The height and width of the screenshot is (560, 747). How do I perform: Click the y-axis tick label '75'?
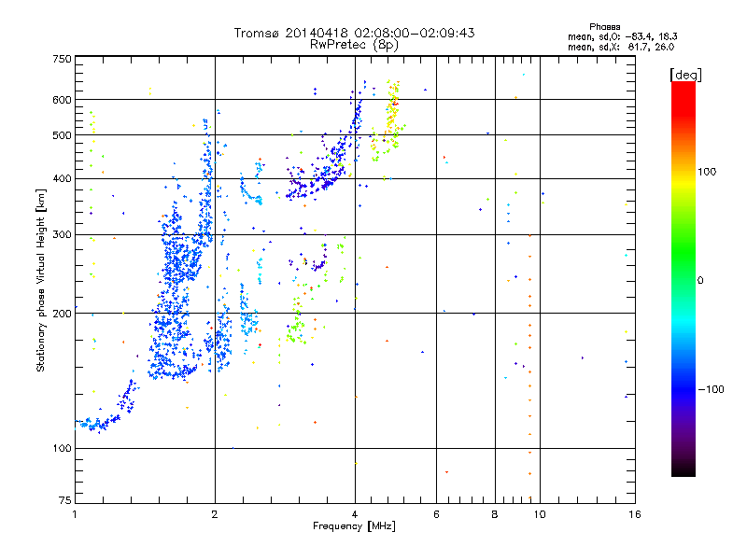pyautogui.click(x=65, y=500)
